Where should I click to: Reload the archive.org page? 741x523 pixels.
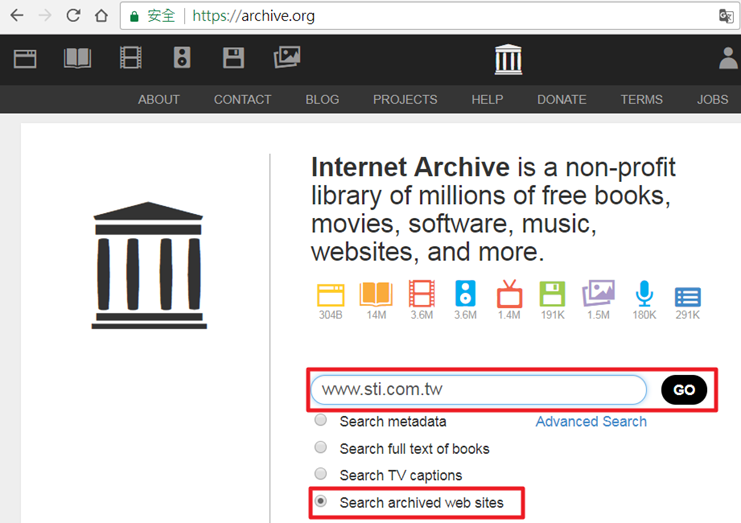[73, 16]
